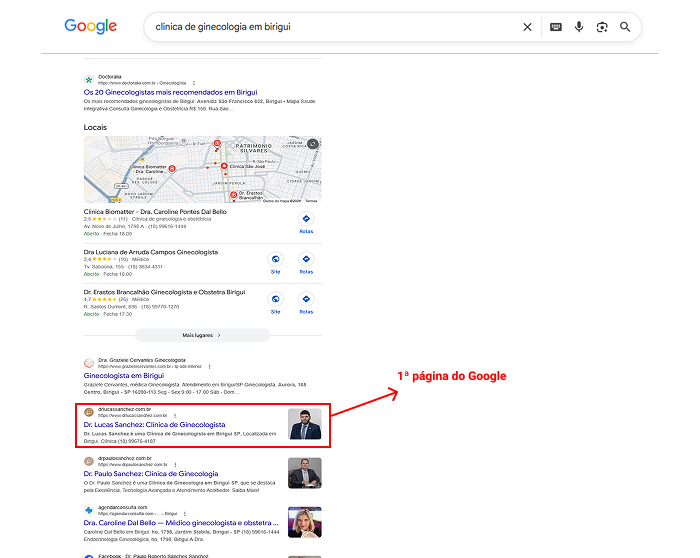Open the Doctoralia favicon result
Image resolution: width=700 pixels, height=558 pixels.
click(89, 80)
